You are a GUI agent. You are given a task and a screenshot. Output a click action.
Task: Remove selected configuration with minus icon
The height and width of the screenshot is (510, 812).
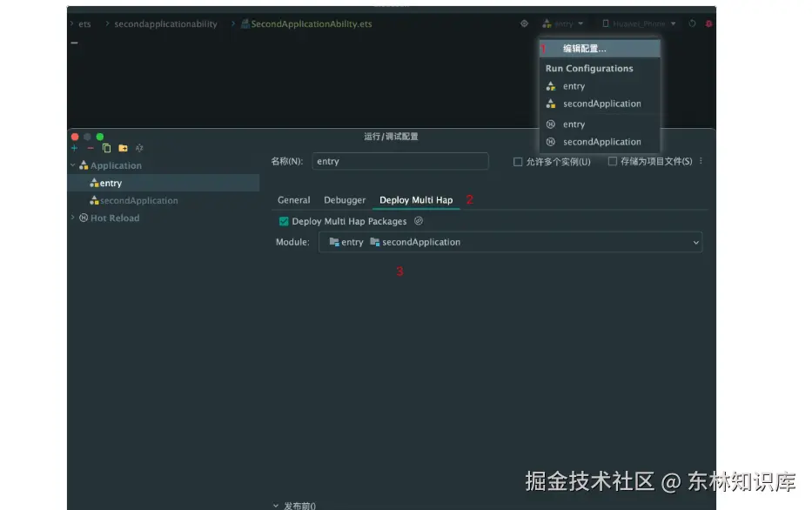[91, 148]
